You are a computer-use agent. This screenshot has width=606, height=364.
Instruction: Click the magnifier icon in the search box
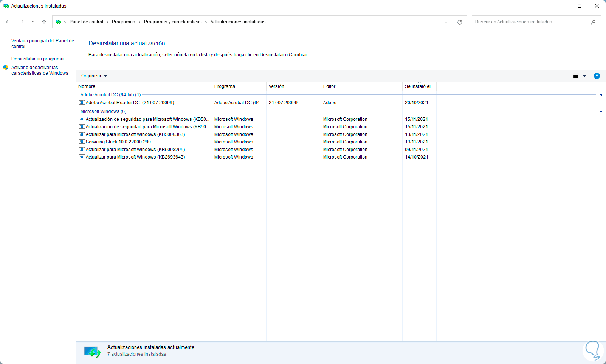coord(593,22)
